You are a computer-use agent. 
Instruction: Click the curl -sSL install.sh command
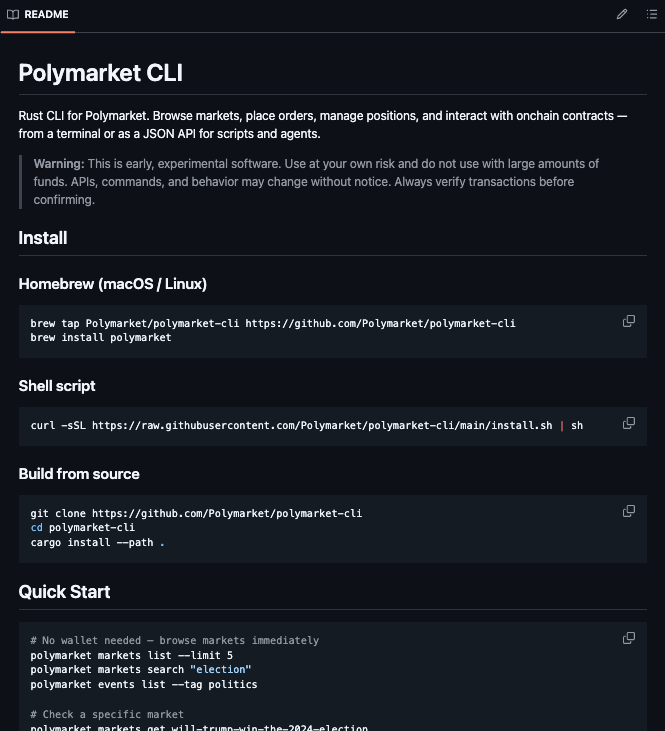coord(306,426)
